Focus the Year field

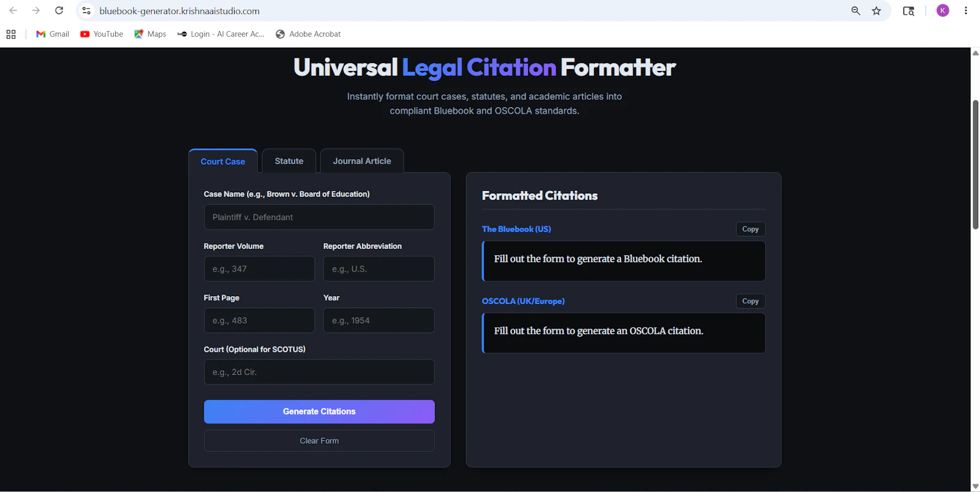(x=379, y=320)
